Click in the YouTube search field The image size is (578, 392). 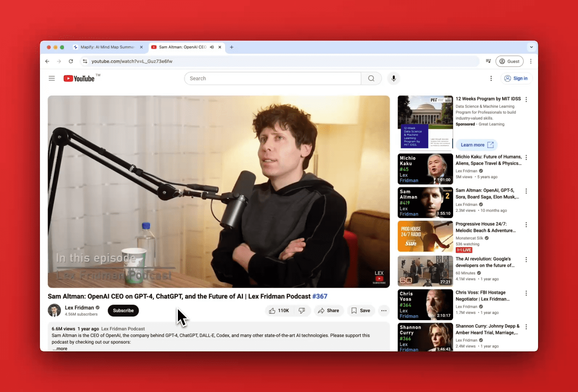coord(272,78)
